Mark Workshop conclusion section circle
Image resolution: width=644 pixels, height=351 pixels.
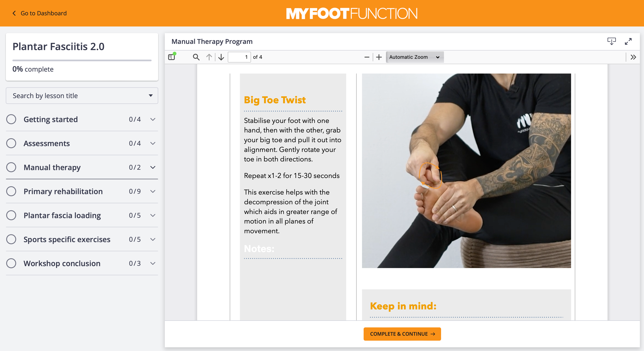[11, 263]
